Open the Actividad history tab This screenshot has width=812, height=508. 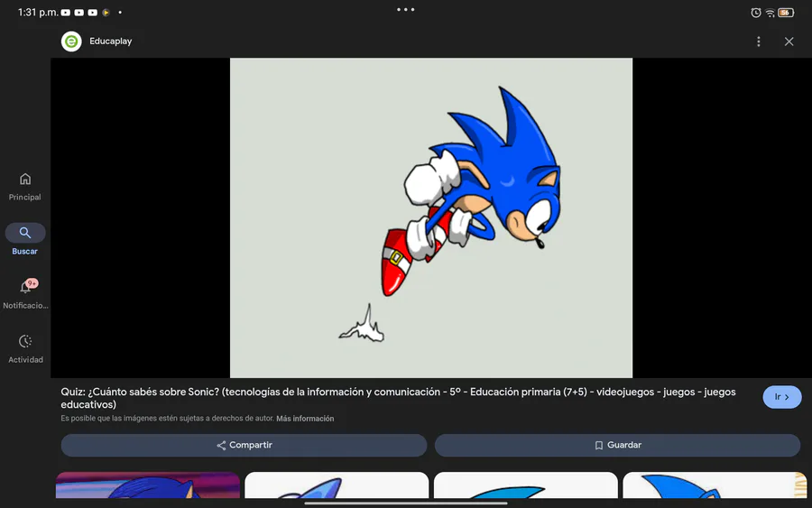25,348
